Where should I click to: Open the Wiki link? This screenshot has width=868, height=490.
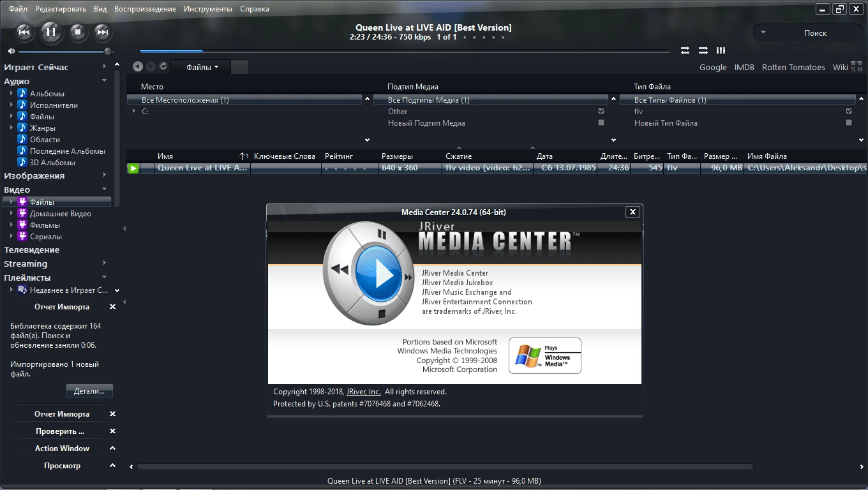[841, 67]
